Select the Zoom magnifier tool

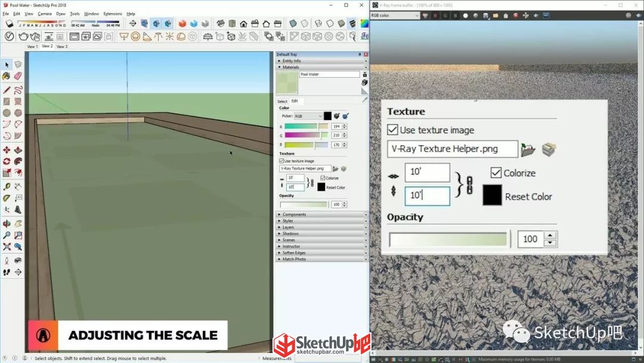coord(7,235)
